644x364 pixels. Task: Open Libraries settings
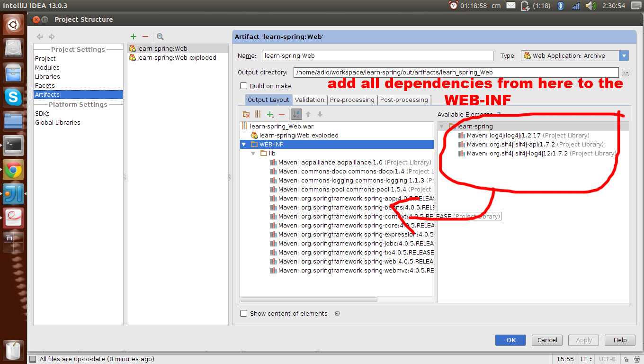coord(47,76)
